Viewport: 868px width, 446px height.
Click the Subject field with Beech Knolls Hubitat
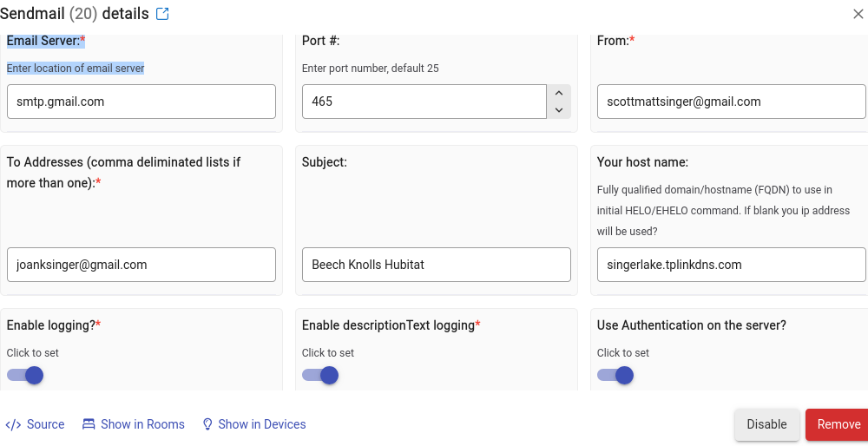coord(437,265)
